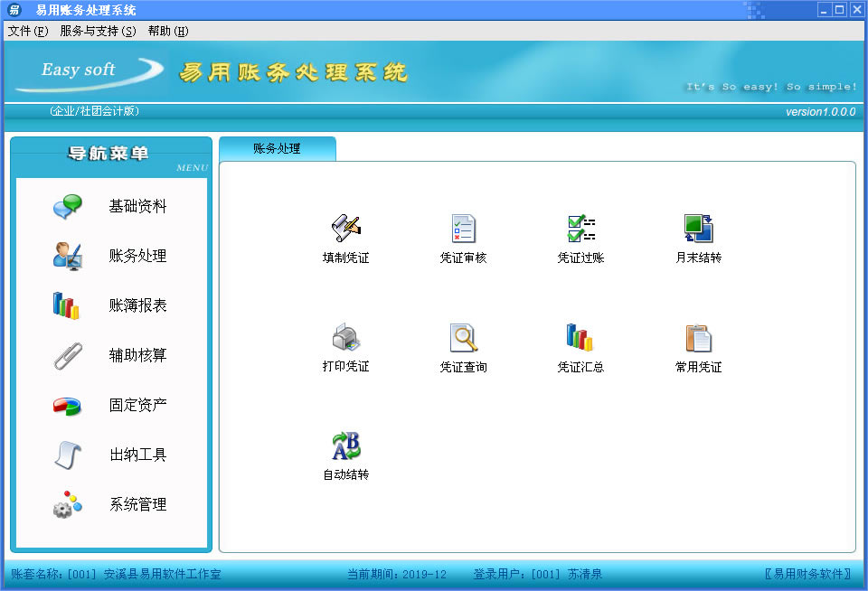Screen dimensions: 868x591
Task: Click 账套名称 安溪县易用软件工作室 in status bar
Action: point(116,574)
